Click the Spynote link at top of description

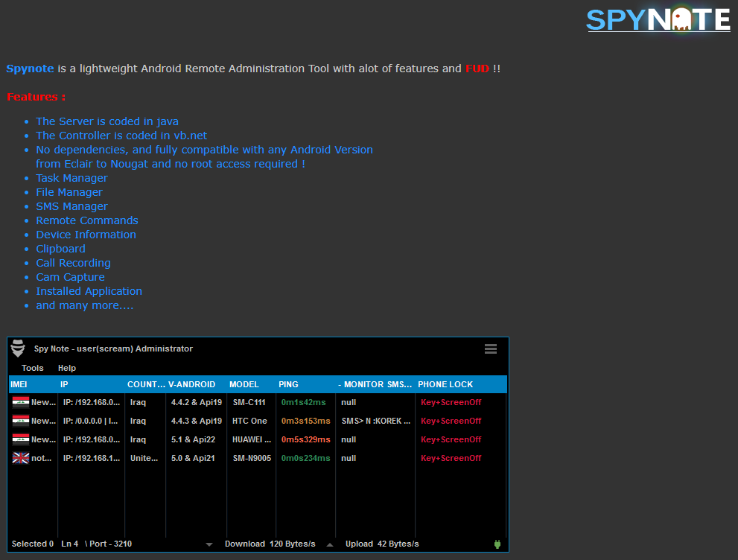pos(29,68)
